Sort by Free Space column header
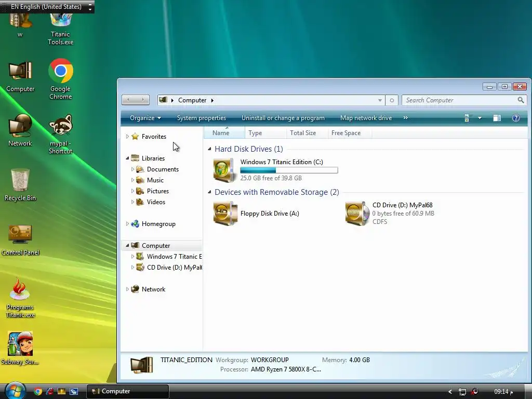 click(x=350, y=133)
